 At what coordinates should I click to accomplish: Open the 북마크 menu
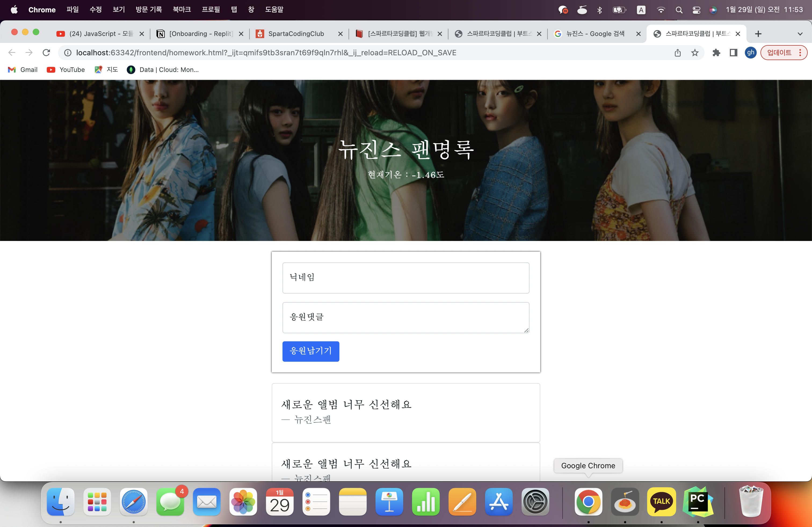182,10
